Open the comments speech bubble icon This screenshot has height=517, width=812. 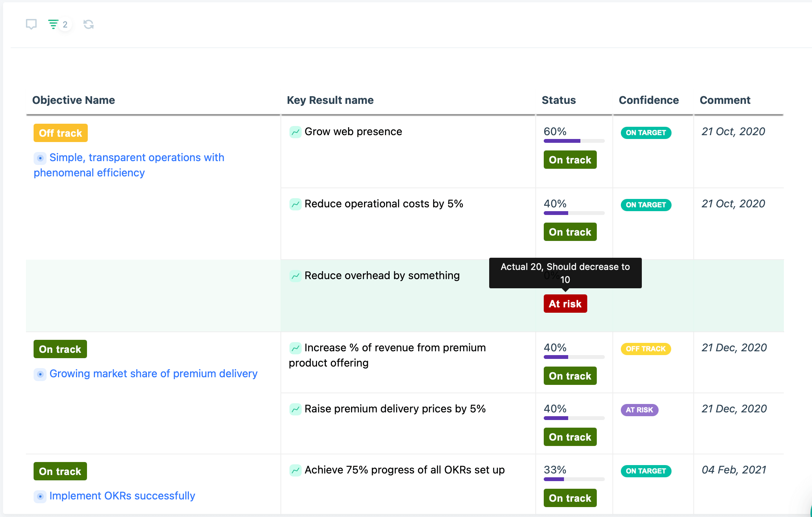pos(31,24)
